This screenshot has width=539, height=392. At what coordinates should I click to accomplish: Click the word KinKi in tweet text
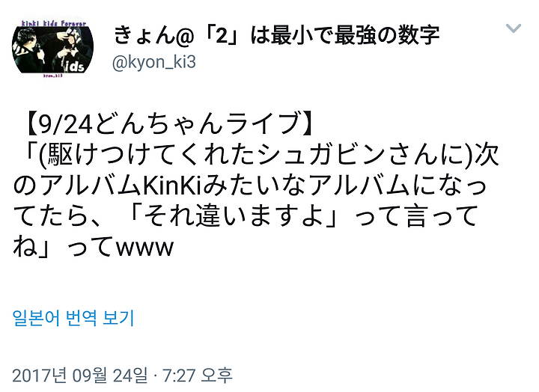(173, 186)
